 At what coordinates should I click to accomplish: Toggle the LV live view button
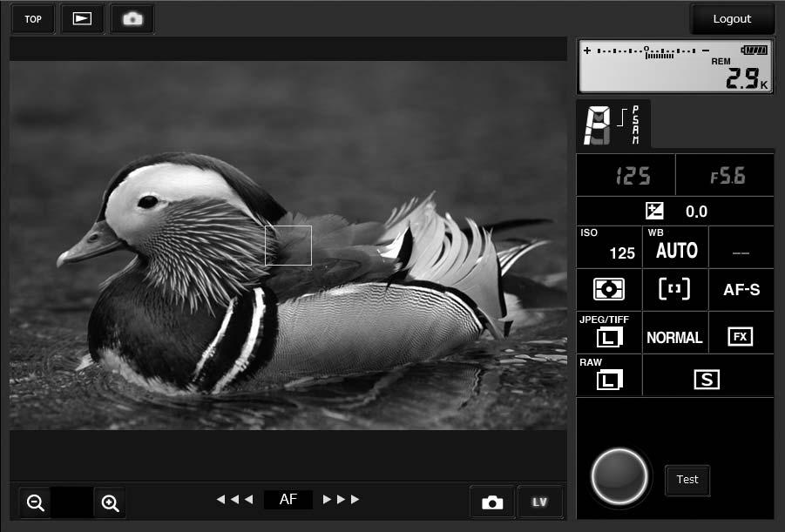coord(539,502)
